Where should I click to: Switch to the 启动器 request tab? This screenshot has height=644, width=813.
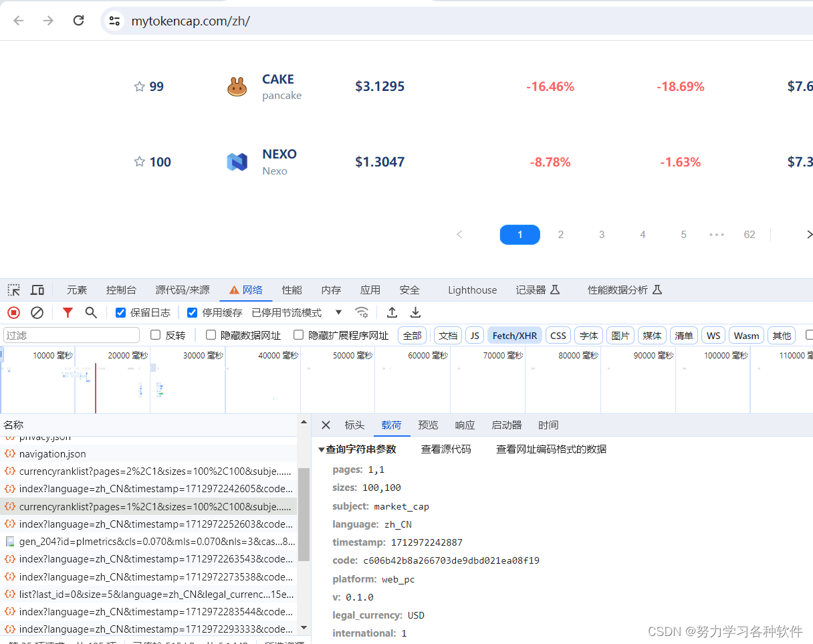(x=507, y=425)
